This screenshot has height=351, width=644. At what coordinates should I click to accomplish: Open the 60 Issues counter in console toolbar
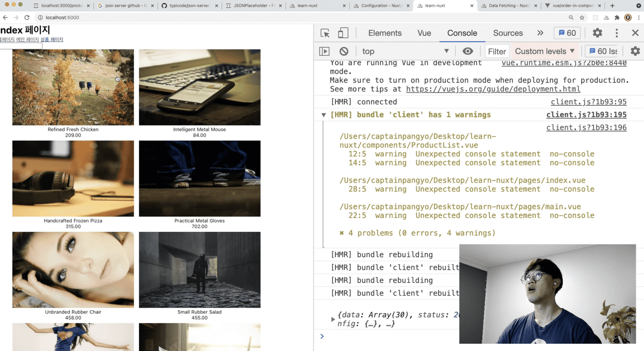point(603,52)
